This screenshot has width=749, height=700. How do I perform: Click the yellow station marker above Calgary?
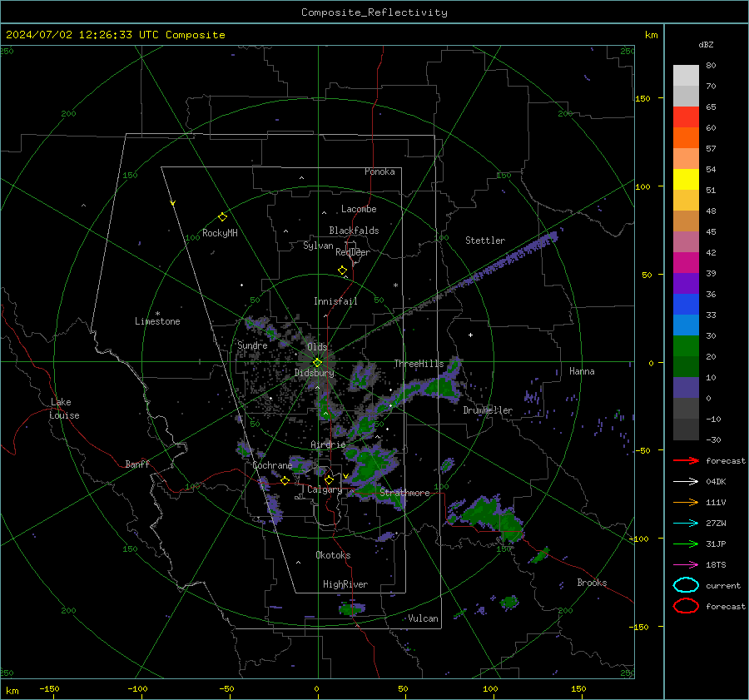pos(329,479)
